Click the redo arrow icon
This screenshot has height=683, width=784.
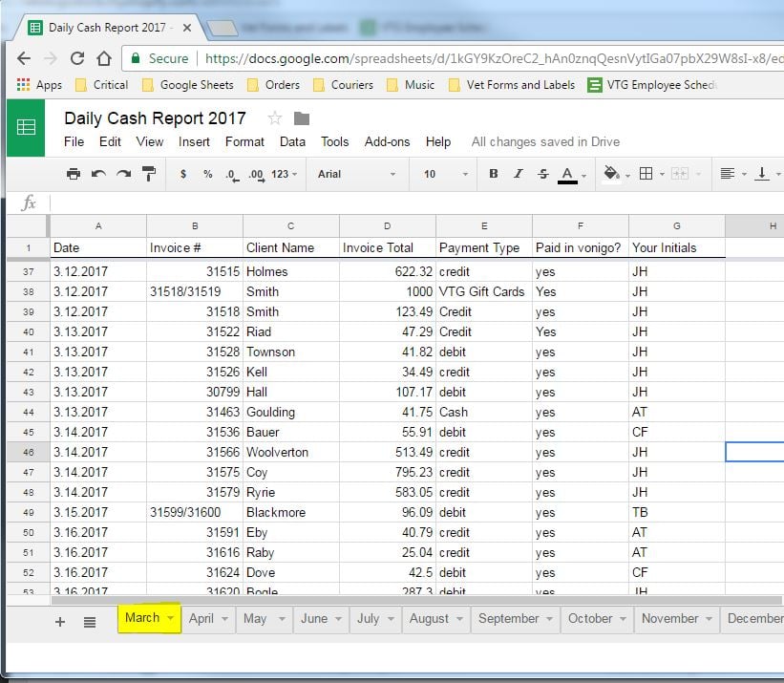coord(123,174)
